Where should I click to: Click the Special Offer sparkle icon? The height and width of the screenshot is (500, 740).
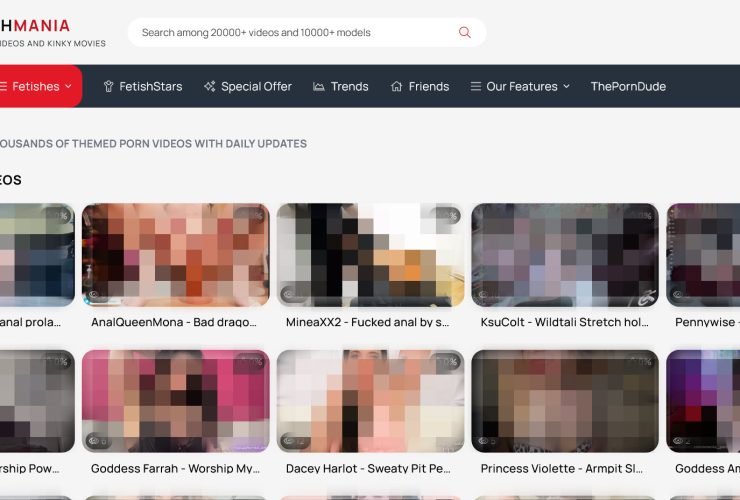(210, 87)
